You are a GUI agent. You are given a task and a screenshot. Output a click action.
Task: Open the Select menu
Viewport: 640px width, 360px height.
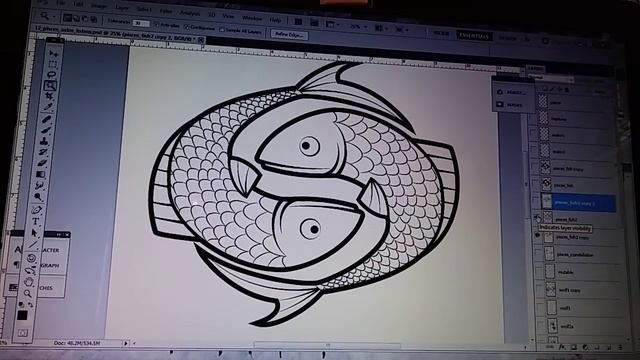tap(145, 9)
